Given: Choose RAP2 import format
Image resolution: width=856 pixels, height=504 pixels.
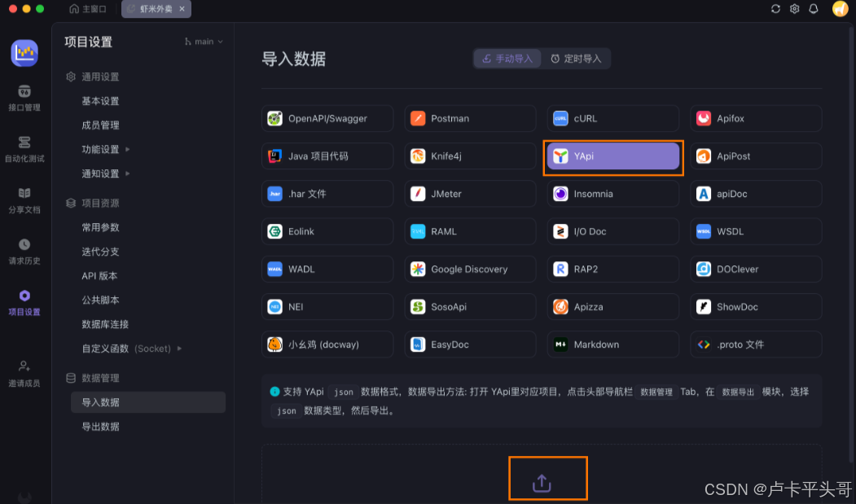Looking at the screenshot, I should pyautogui.click(x=613, y=270).
